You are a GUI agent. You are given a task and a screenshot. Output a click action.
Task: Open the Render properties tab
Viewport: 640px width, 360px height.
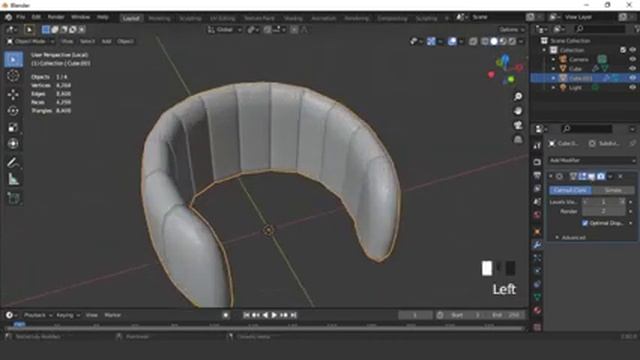pyautogui.click(x=537, y=162)
